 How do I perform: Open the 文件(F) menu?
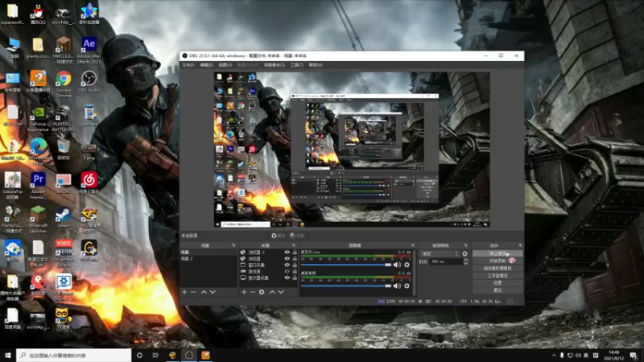tap(188, 65)
